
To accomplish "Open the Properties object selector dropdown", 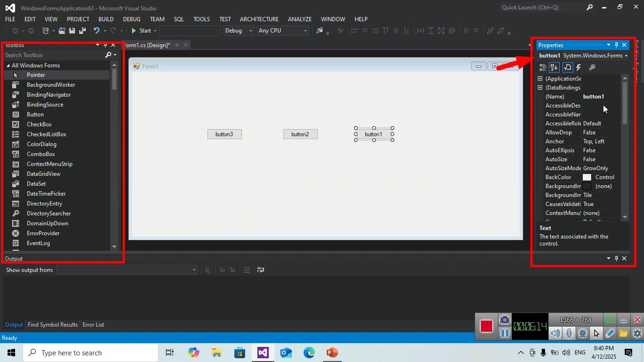I will 626,56.
